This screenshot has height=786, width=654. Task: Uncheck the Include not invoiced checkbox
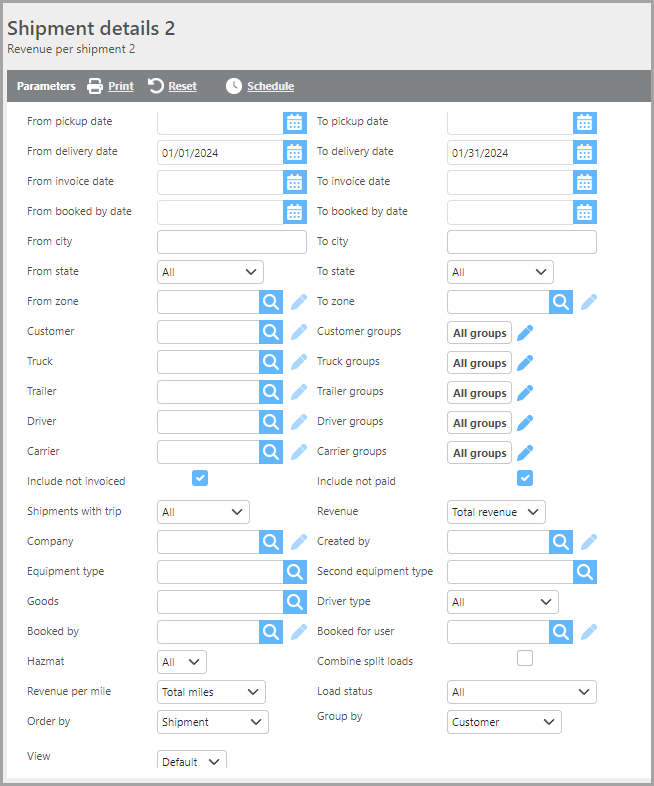[x=200, y=478]
